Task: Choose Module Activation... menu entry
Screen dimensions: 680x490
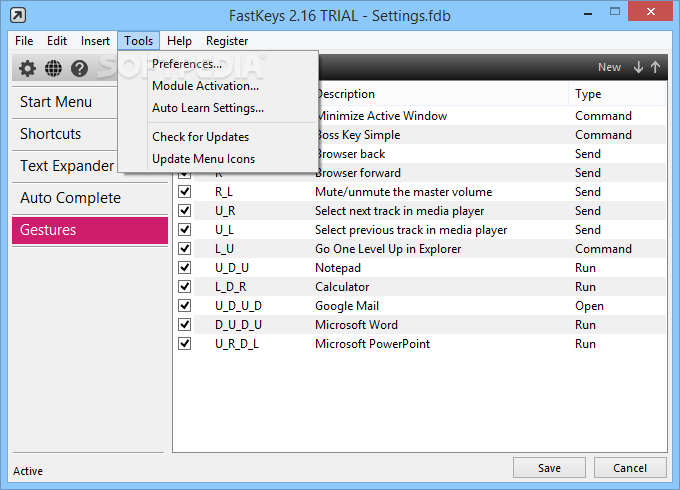Action: point(218,86)
